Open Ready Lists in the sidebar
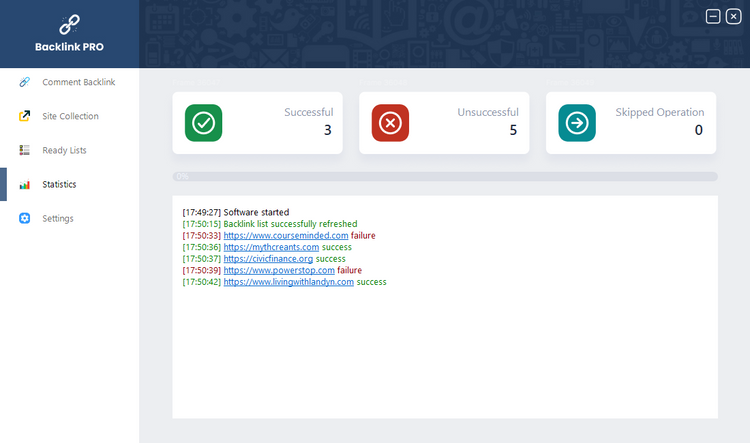 [64, 150]
